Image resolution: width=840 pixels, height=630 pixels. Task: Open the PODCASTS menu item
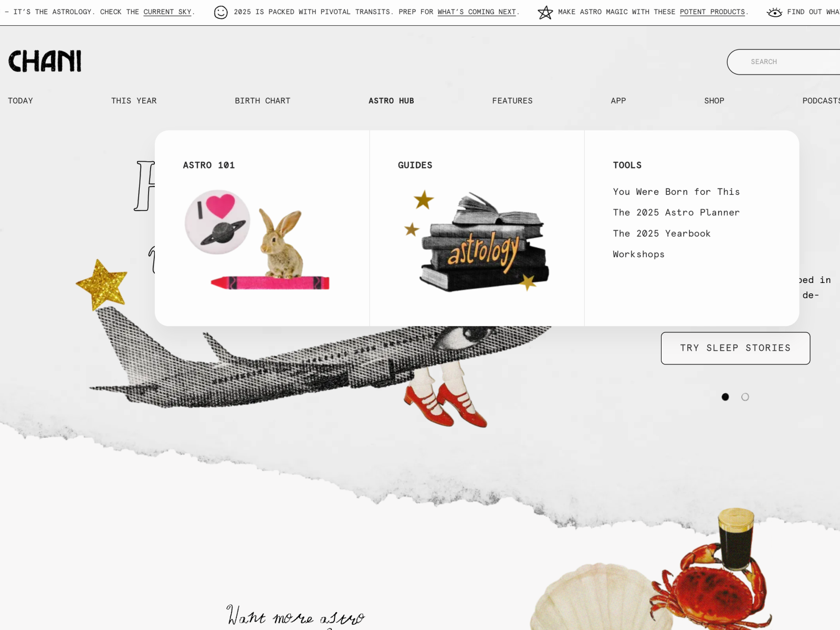[x=821, y=101]
